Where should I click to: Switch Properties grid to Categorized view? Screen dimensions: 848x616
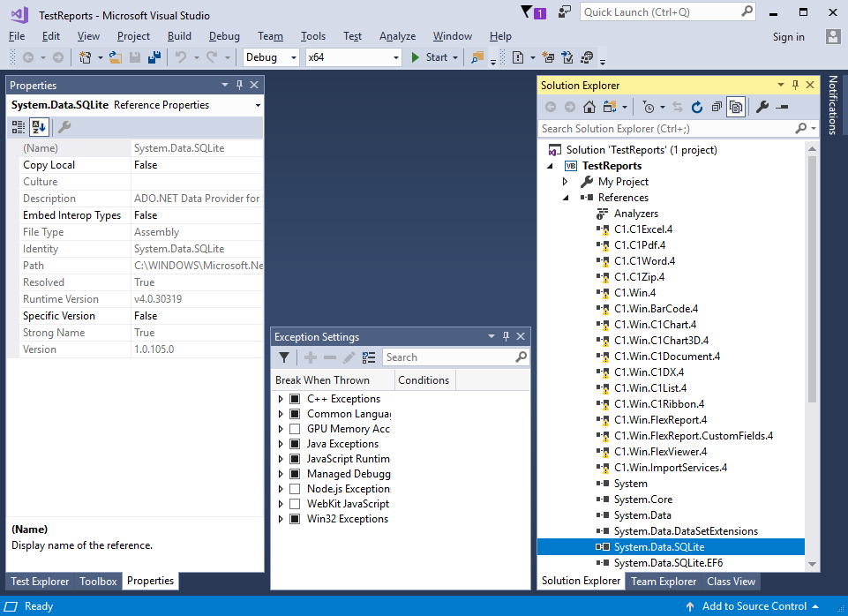19,127
